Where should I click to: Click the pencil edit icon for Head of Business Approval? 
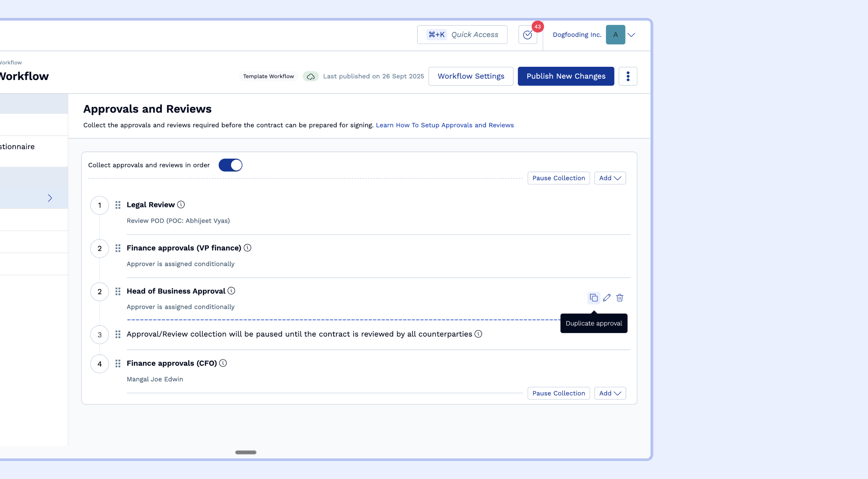click(607, 298)
